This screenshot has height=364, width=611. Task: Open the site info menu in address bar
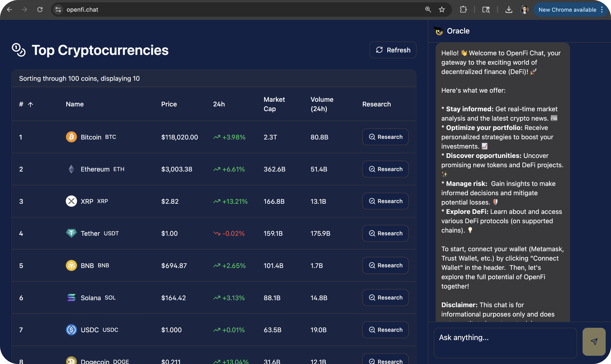(x=58, y=10)
